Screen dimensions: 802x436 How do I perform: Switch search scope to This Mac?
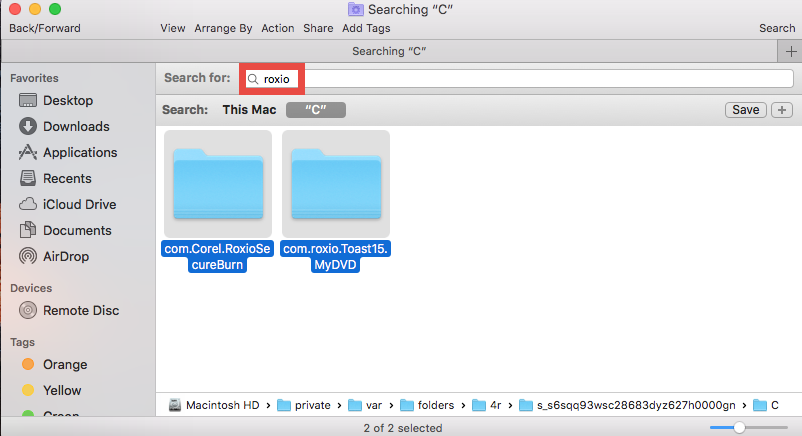tap(249, 110)
